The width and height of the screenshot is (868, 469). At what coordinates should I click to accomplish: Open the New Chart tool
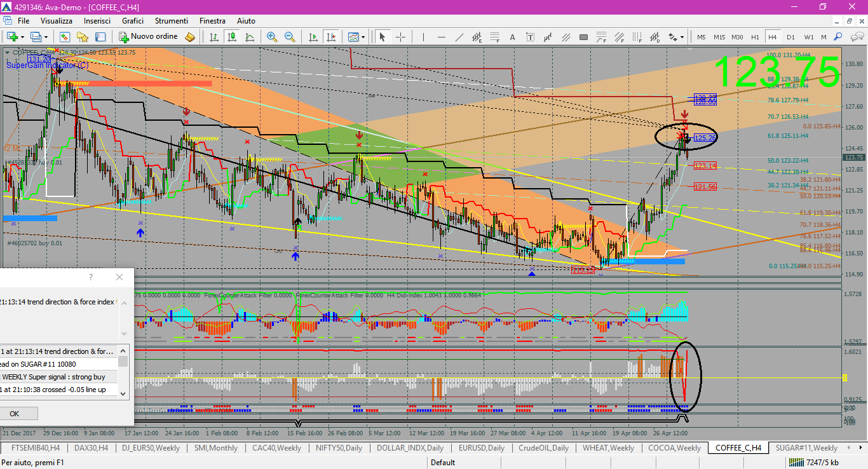tap(12, 37)
